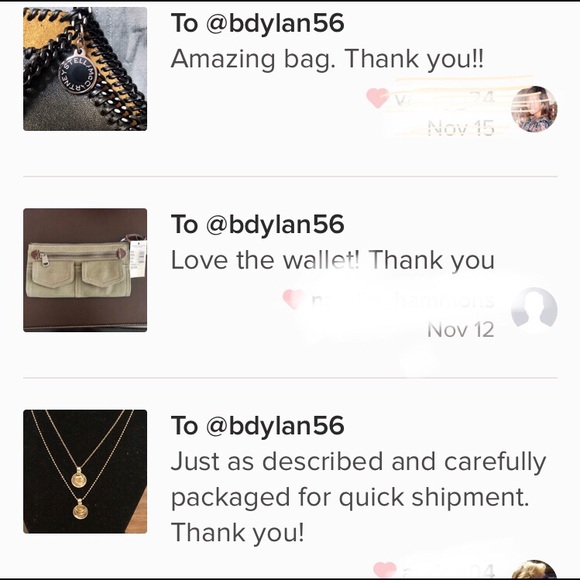Tap the pink heart icon above Nov 15
580x580 pixels.
(x=377, y=98)
